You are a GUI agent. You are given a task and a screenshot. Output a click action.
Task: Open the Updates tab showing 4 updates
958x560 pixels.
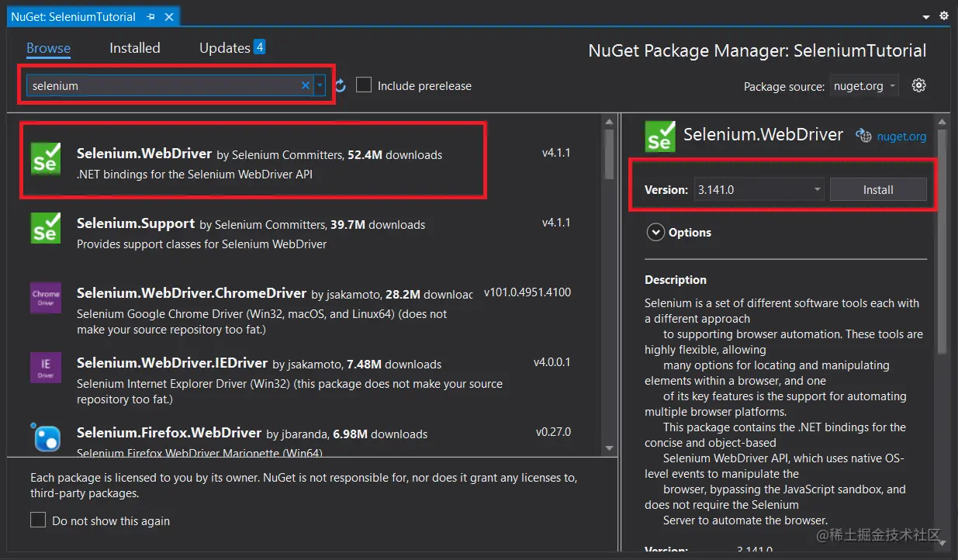click(x=225, y=47)
